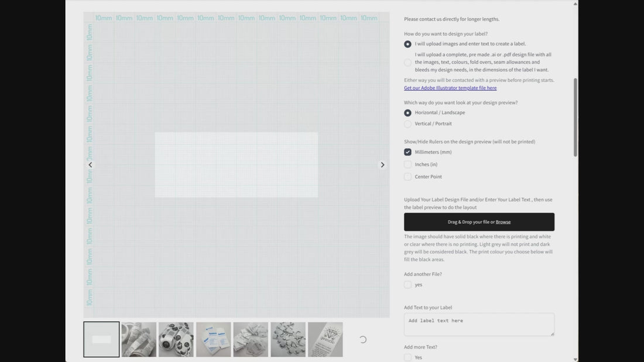The image size is (644, 362).
Task: Open the Adobe Illustrator template file link
Action: coord(450,88)
